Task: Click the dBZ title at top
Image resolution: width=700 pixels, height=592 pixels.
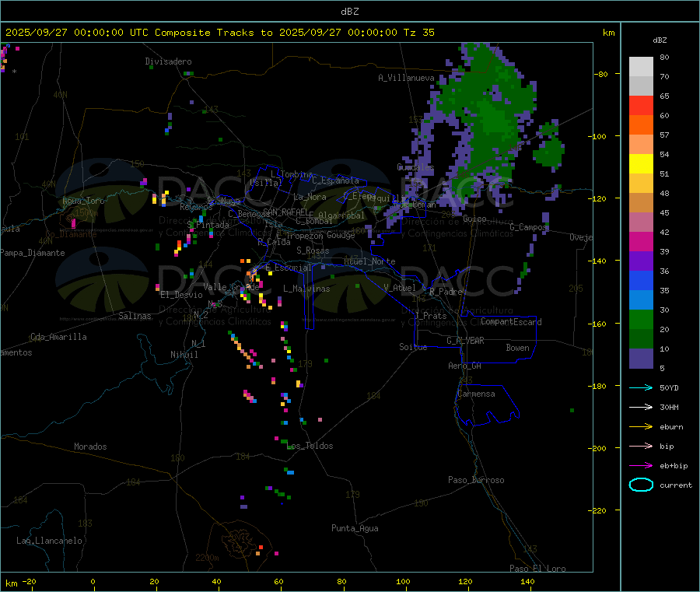Action: (349, 12)
